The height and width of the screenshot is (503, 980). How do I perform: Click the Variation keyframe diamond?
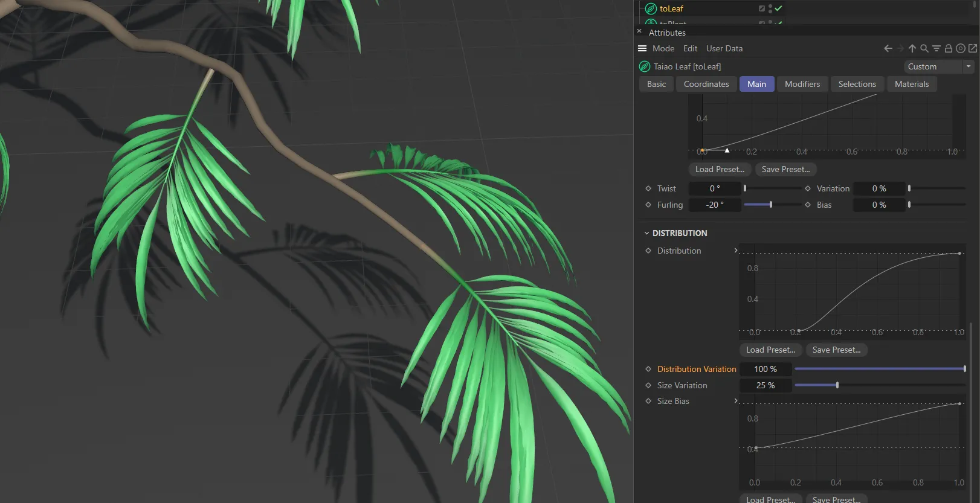tap(808, 188)
